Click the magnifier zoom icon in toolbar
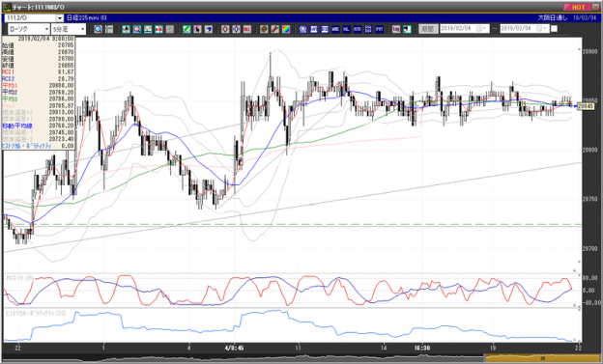 click(98, 29)
